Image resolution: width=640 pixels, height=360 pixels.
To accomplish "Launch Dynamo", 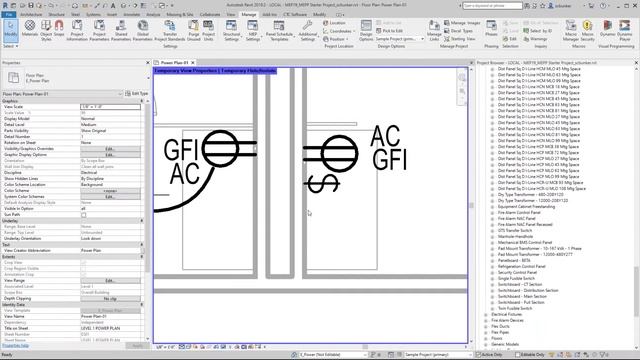I will [607, 29].
